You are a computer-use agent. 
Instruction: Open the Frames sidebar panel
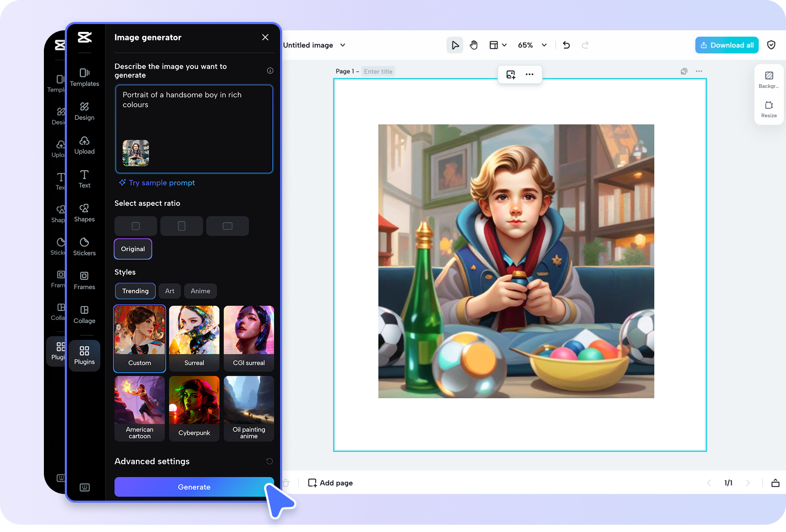click(84, 281)
